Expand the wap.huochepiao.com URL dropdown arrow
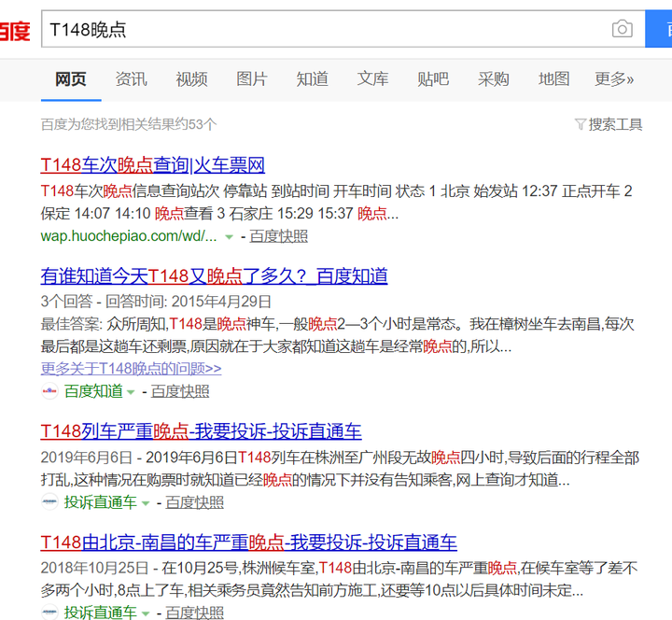Image resolution: width=672 pixels, height=620 pixels. click(x=230, y=236)
